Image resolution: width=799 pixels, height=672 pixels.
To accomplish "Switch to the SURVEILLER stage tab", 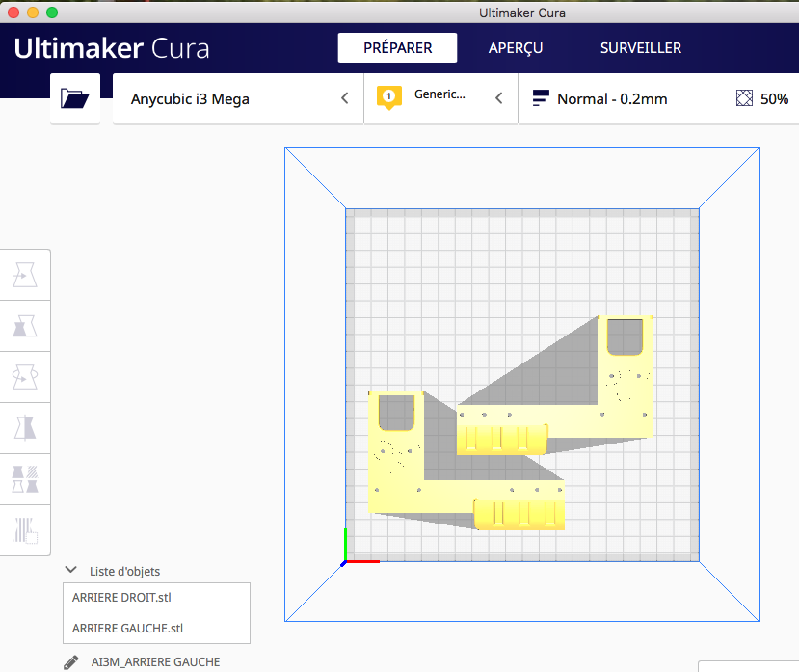I will 641,48.
